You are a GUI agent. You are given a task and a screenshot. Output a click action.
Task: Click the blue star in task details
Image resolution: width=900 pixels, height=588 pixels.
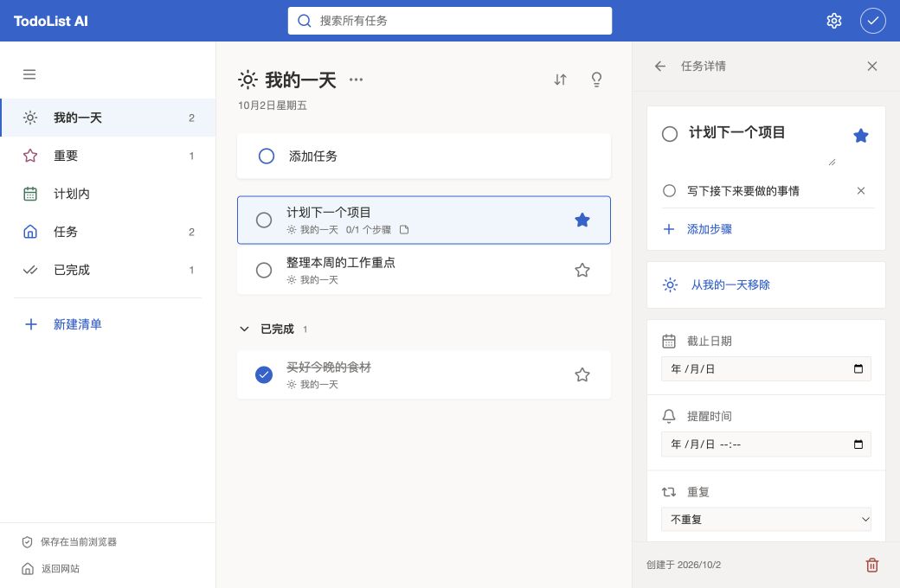pyautogui.click(x=860, y=136)
